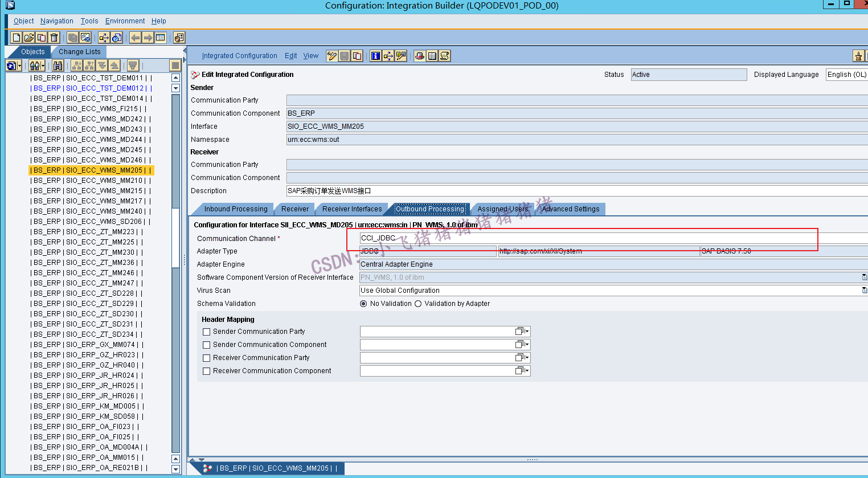
Task: Switch to the Inbound Processing tab
Action: [236, 209]
